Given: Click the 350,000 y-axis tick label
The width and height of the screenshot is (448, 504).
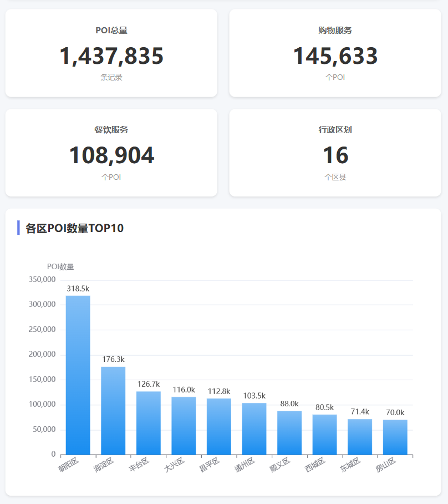Looking at the screenshot, I should [42, 280].
